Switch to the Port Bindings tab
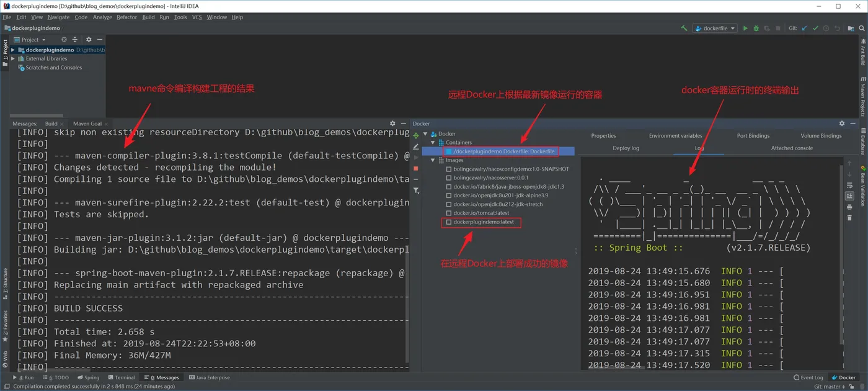Screen dimensions: 868x391 point(754,136)
